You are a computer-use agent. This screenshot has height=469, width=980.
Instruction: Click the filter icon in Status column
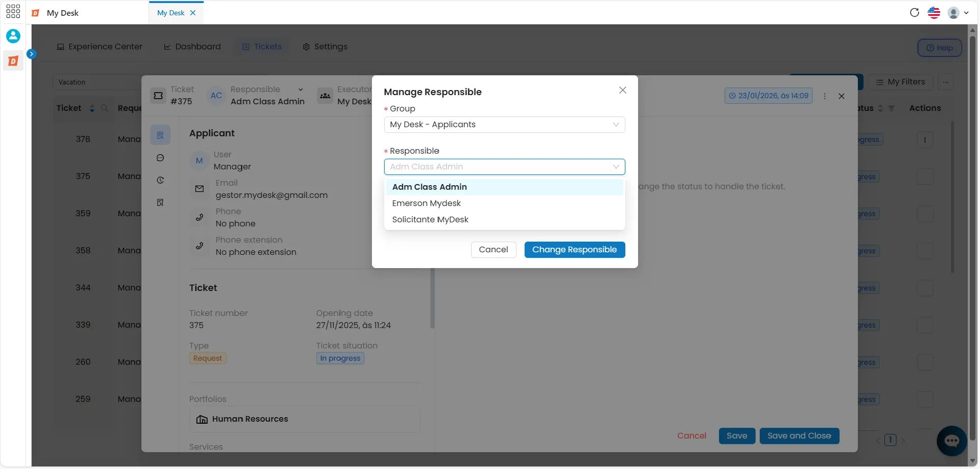(891, 108)
